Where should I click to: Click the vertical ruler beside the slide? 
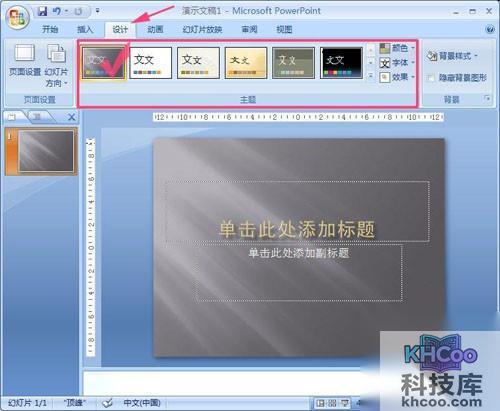(91, 247)
